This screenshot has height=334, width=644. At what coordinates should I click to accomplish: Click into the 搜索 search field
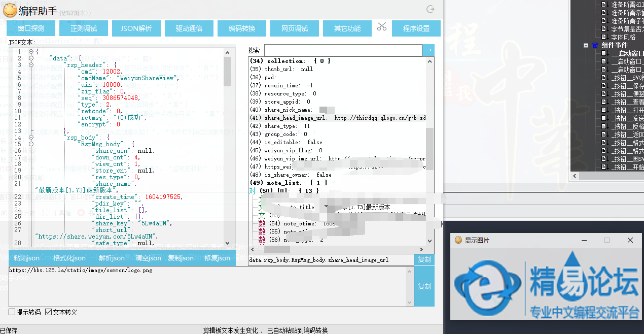pyautogui.click(x=343, y=50)
